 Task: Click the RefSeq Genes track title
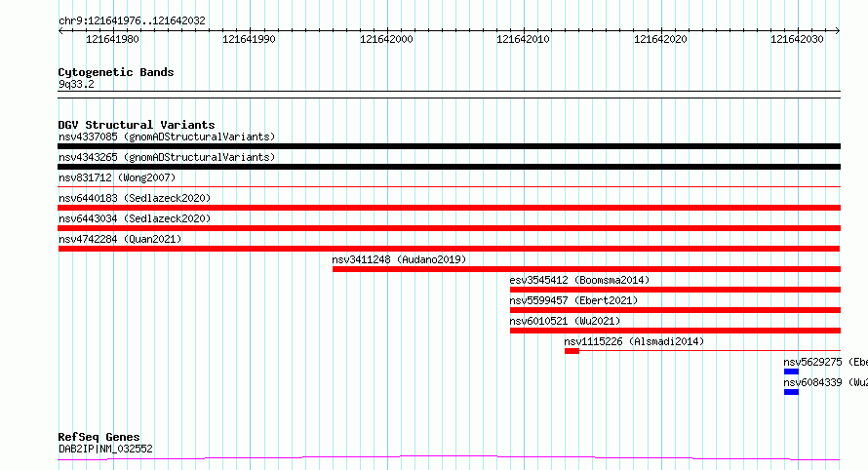point(99,437)
